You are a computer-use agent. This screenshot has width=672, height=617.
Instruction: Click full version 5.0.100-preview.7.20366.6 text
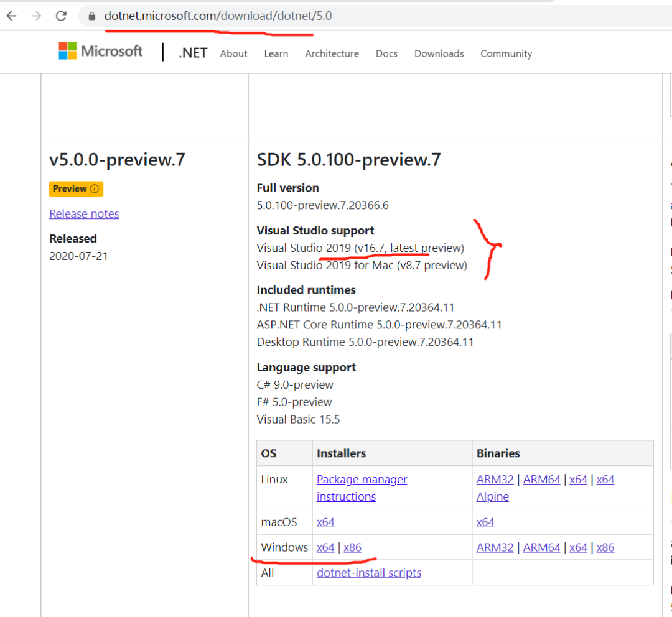(x=323, y=205)
